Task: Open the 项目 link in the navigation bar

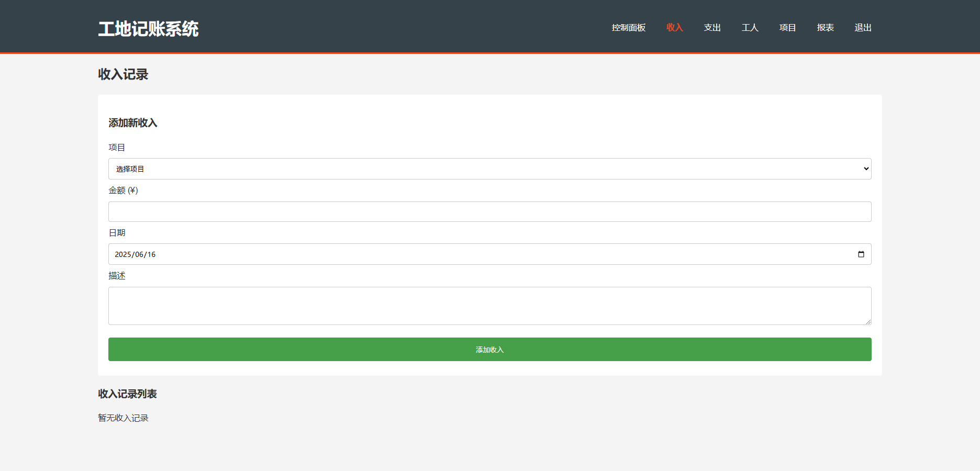Action: pyautogui.click(x=787, y=28)
